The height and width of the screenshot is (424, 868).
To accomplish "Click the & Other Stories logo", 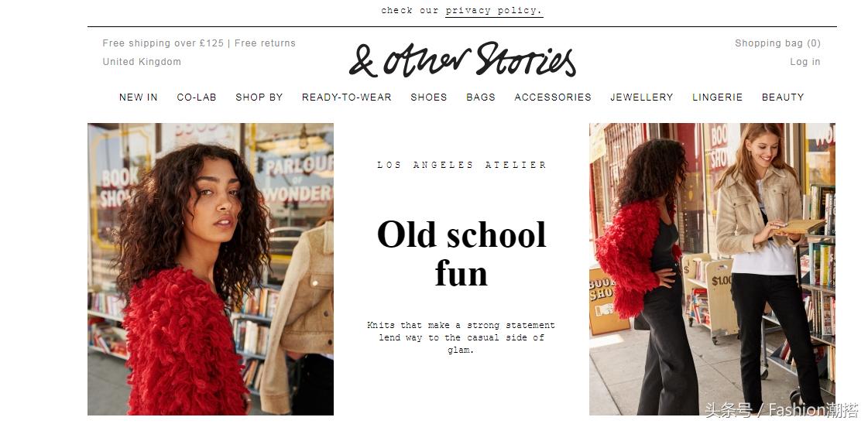I will point(462,60).
